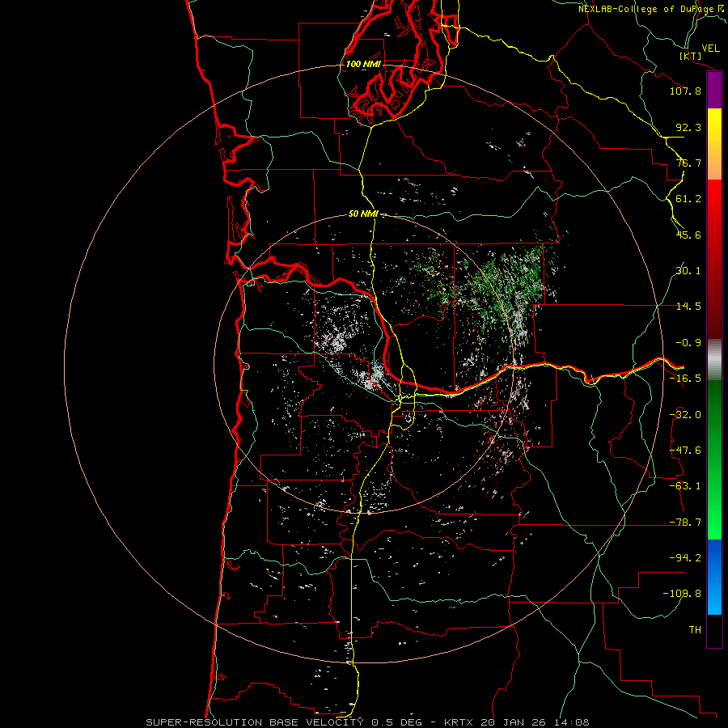Viewport: 728px width, 728px height.
Task: Pick the purple segment of velocity color bar
Action: pyautogui.click(x=714, y=91)
